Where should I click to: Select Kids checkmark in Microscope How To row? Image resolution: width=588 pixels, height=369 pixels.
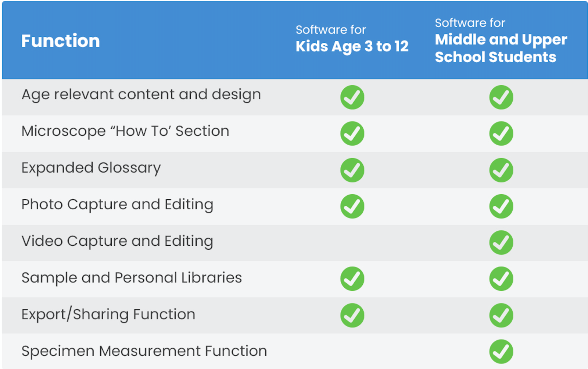point(352,134)
